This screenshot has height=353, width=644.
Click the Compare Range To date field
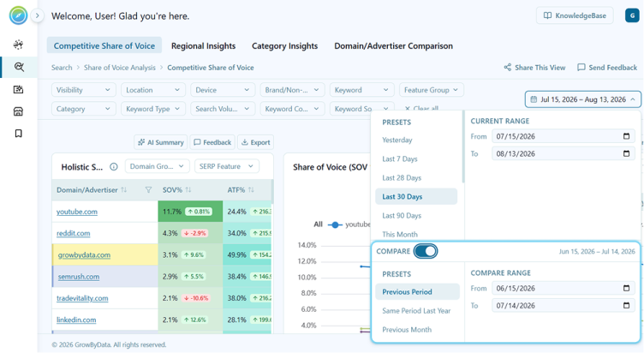[x=563, y=305]
